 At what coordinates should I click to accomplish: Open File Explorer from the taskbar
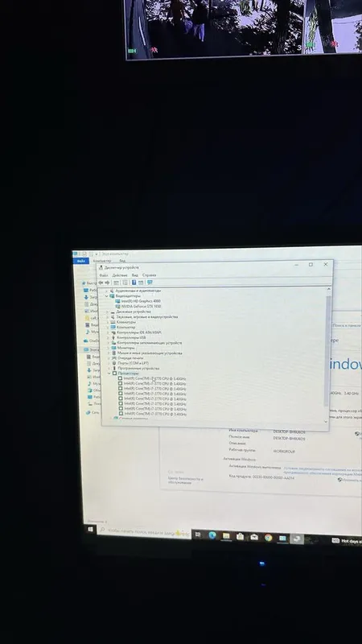(x=226, y=536)
